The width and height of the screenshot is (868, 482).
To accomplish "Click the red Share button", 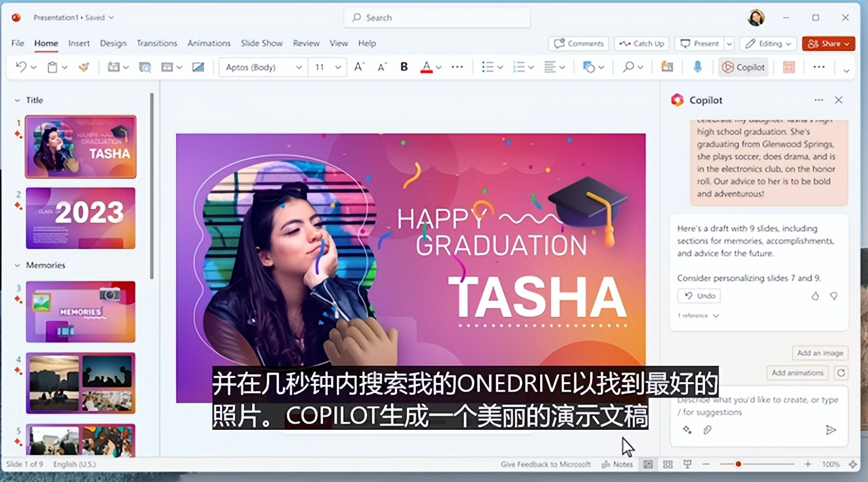I will pyautogui.click(x=828, y=43).
